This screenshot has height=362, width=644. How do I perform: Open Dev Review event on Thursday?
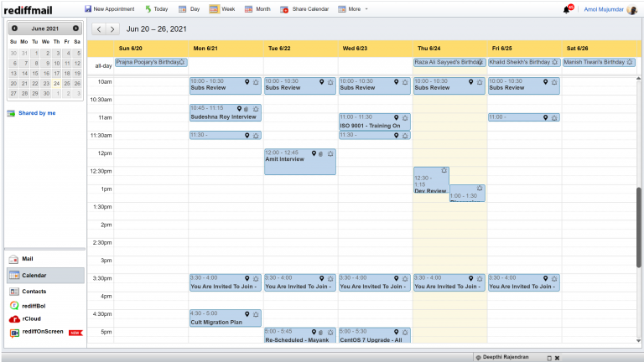[431, 180]
